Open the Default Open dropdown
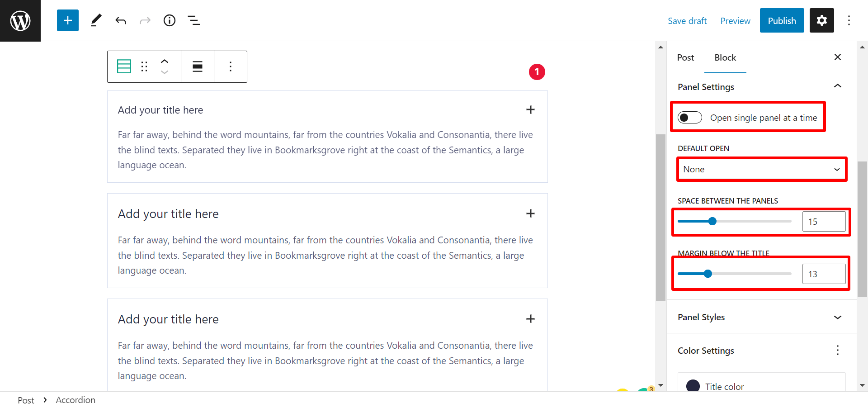 (x=761, y=169)
